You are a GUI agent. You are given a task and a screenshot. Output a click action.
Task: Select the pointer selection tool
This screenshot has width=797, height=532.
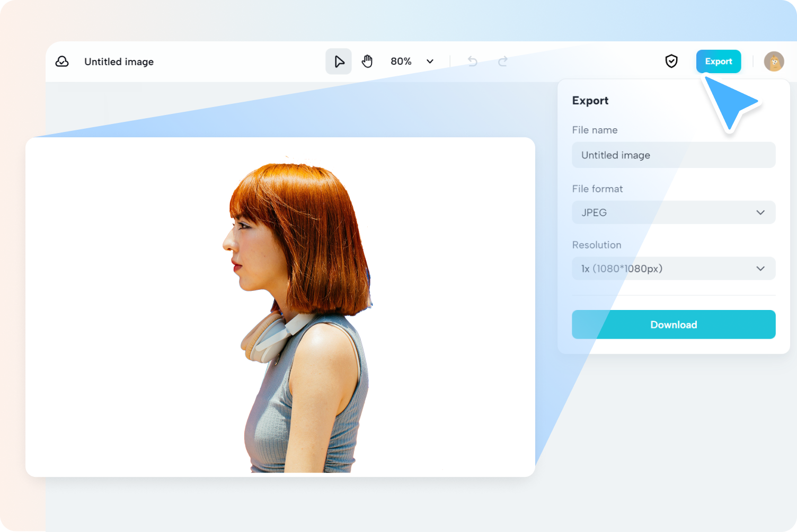coord(339,61)
